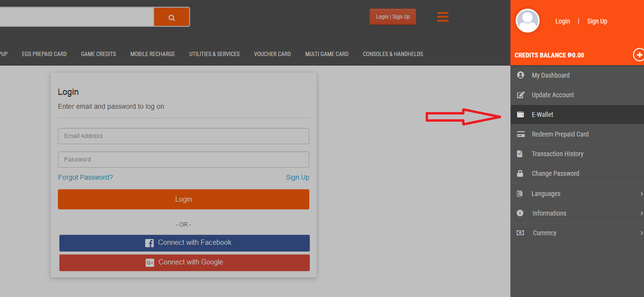Click the orange search magnifier button
The width and height of the screenshot is (644, 297).
pos(171,17)
